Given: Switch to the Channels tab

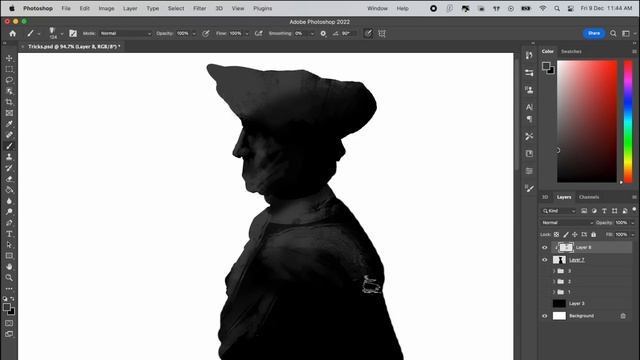Looking at the screenshot, I should pos(589,197).
